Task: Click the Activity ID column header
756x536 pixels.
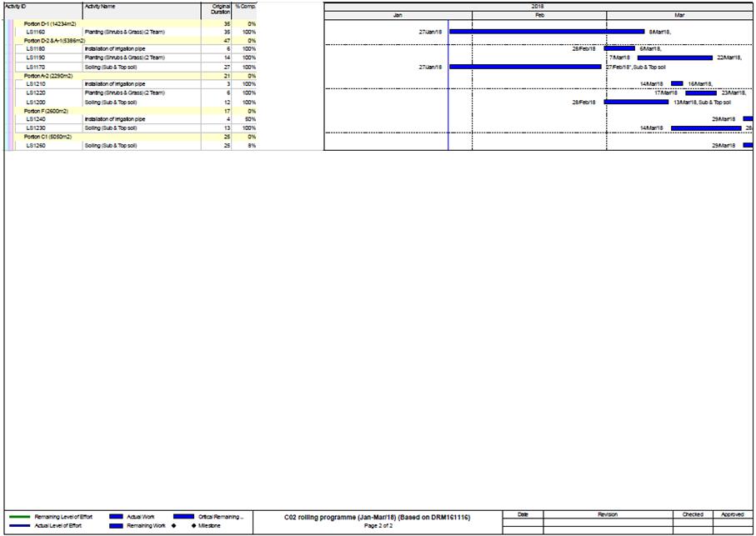Action: [43, 11]
